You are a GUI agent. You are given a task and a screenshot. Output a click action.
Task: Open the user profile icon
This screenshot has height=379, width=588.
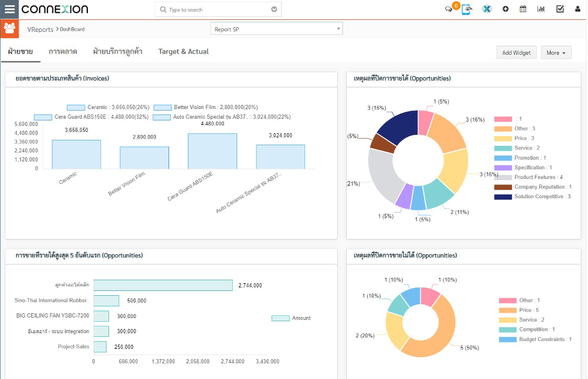point(578,9)
